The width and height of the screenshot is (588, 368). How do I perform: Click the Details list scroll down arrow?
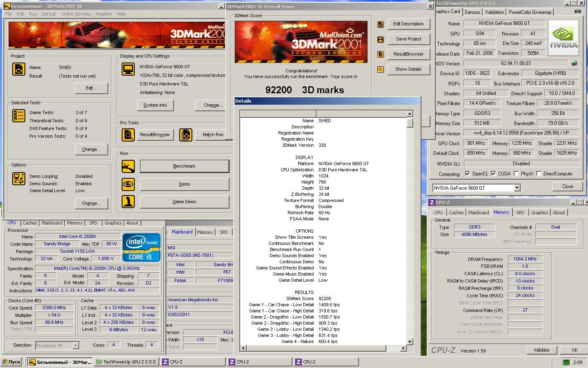[410, 341]
